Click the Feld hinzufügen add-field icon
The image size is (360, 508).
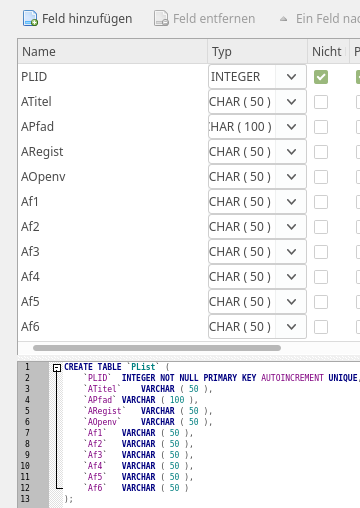30,19
